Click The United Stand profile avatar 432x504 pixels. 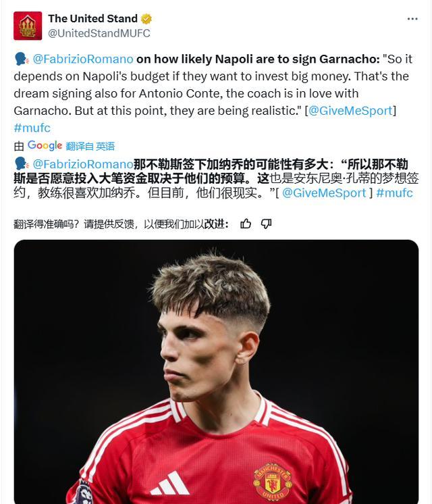coord(28,26)
